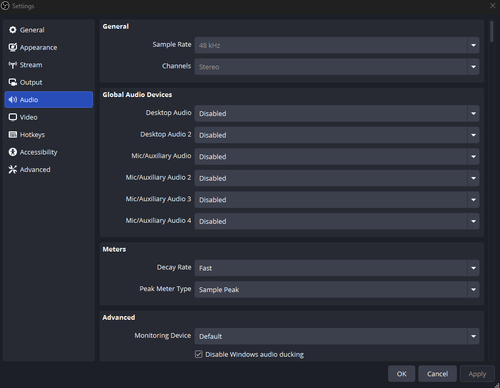Click the Cancel button
This screenshot has width=500, height=388.
437,374
